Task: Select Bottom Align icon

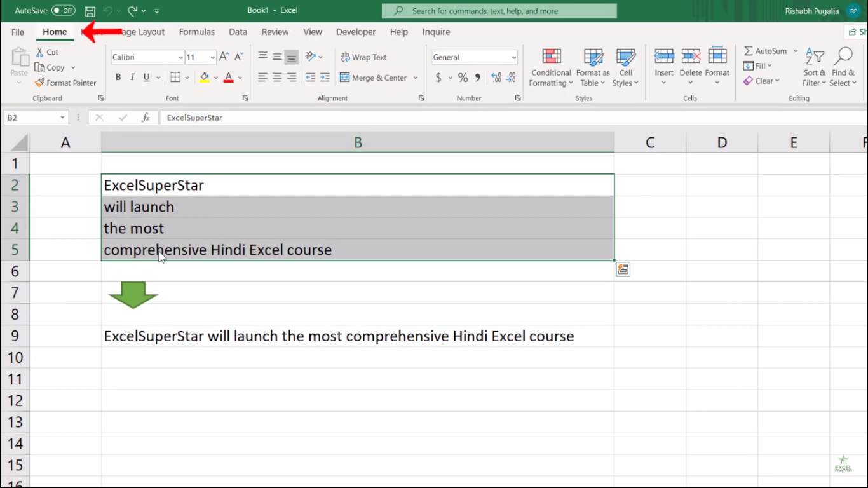Action: [292, 57]
